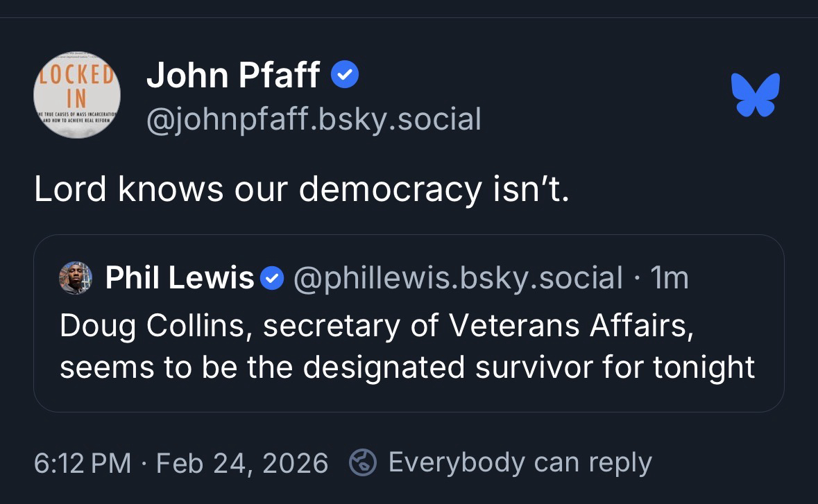Click the 6:12 PM post time
The height and width of the screenshot is (504, 818).
(x=82, y=462)
